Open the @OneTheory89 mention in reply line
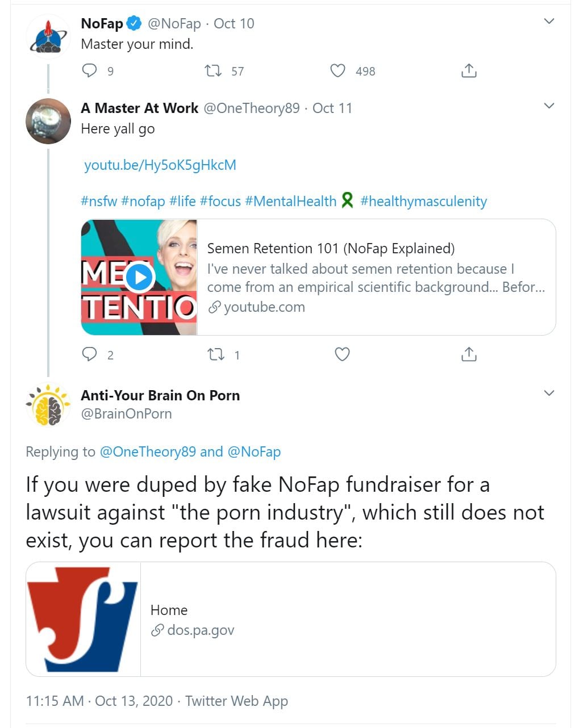This screenshot has height=728, width=583. (148, 452)
